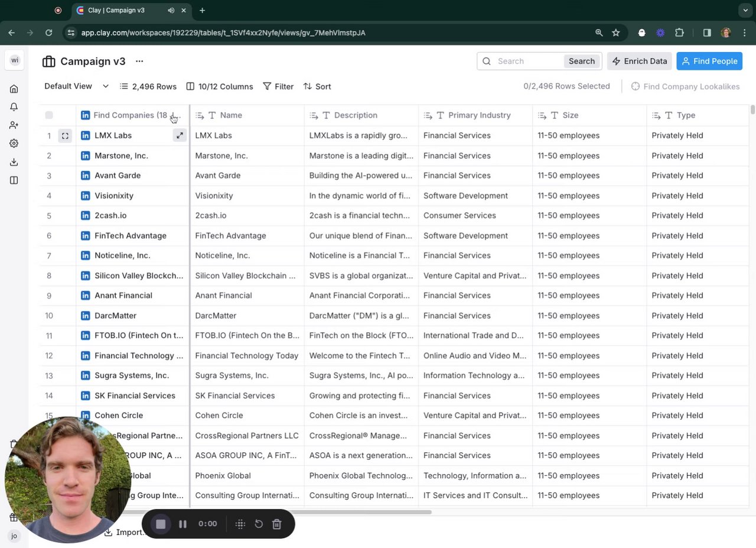
Task: Open the Filter options
Action: click(x=278, y=86)
